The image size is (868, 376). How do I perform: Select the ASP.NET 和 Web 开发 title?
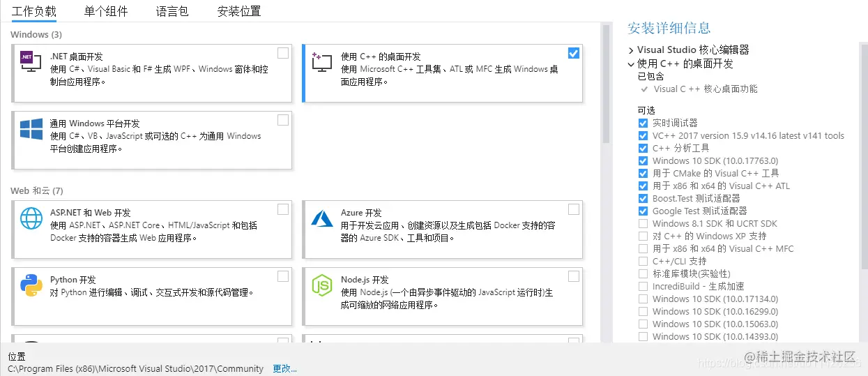91,213
